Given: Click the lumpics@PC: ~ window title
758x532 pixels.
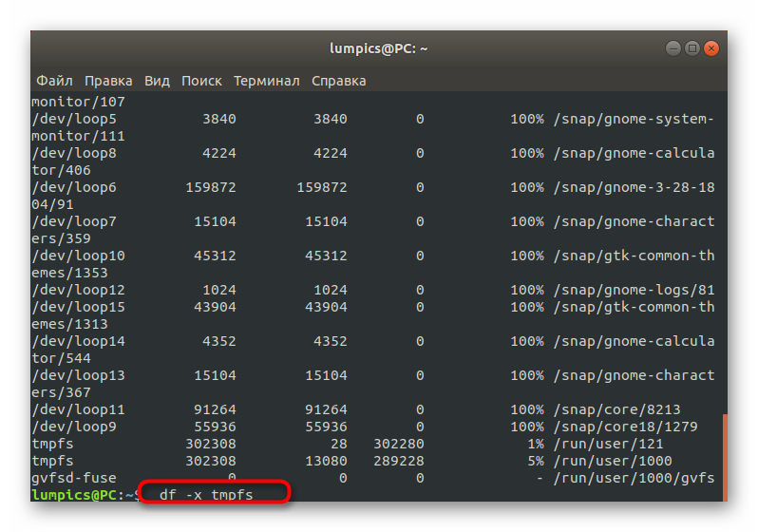Looking at the screenshot, I should 378,48.
